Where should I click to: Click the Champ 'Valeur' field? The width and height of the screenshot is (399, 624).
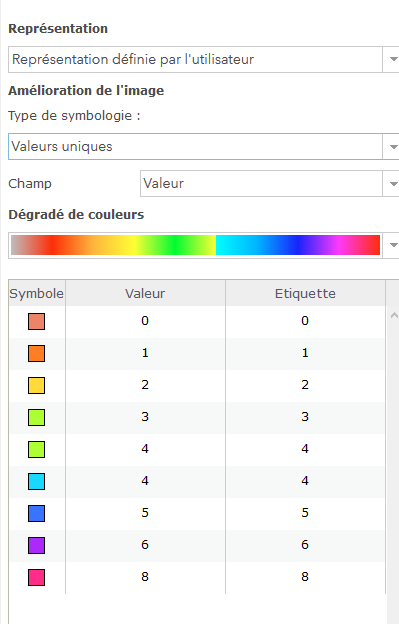click(261, 183)
